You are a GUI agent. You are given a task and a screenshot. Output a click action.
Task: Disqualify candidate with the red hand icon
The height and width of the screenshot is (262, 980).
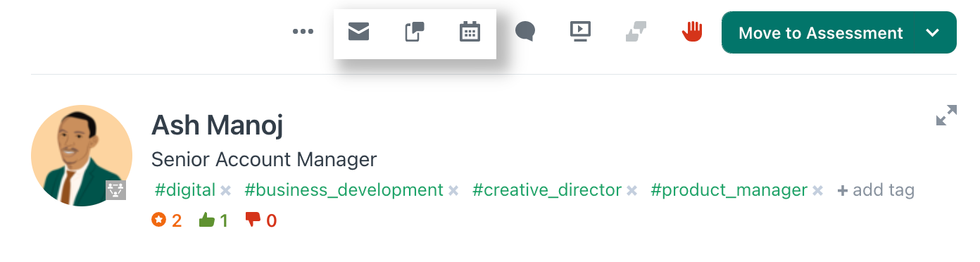click(x=693, y=32)
